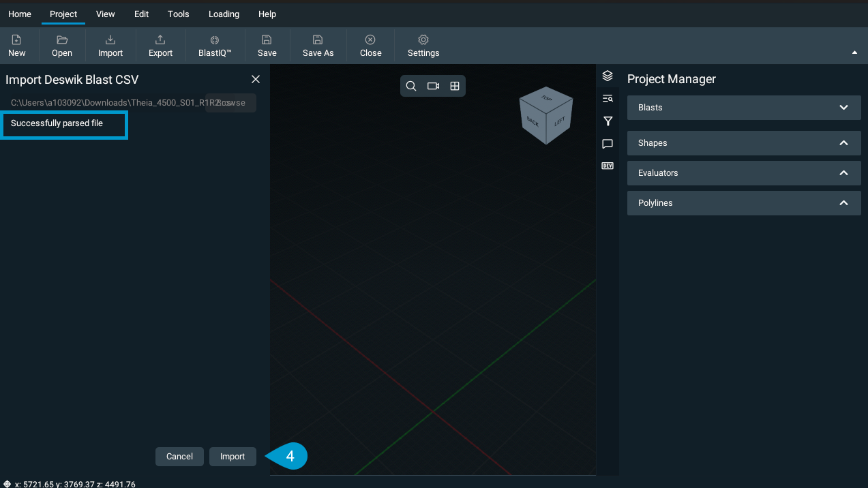Image resolution: width=868 pixels, height=488 pixels.
Task: Open the Loading menu
Action: pyautogui.click(x=224, y=14)
